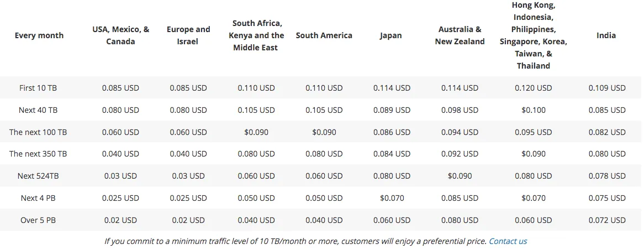
Task: Select the Next 40 TB row label
Action: (38, 110)
